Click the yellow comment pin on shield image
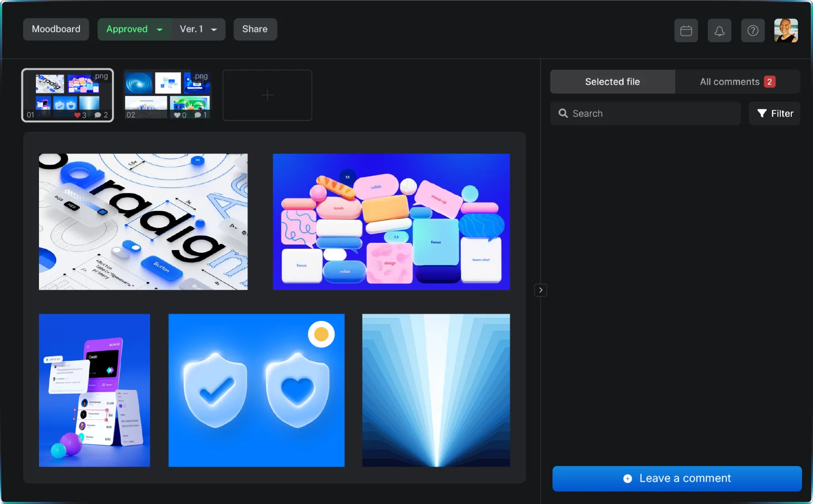813x504 pixels. click(x=321, y=334)
